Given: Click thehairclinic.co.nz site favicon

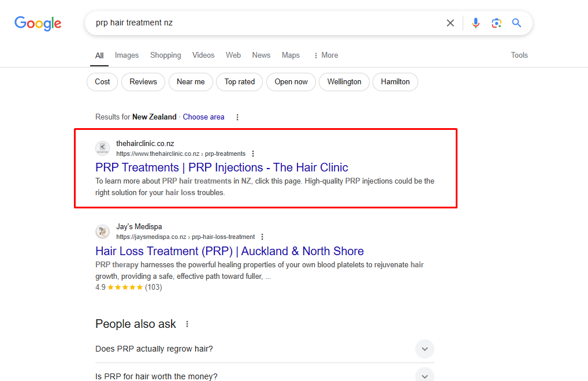Looking at the screenshot, I should tap(102, 148).
